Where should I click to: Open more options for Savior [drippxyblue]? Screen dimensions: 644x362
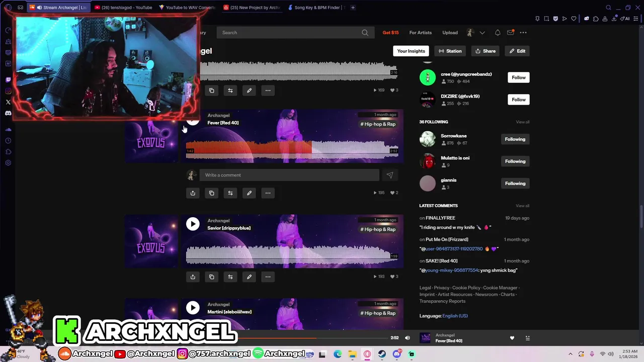click(x=268, y=277)
